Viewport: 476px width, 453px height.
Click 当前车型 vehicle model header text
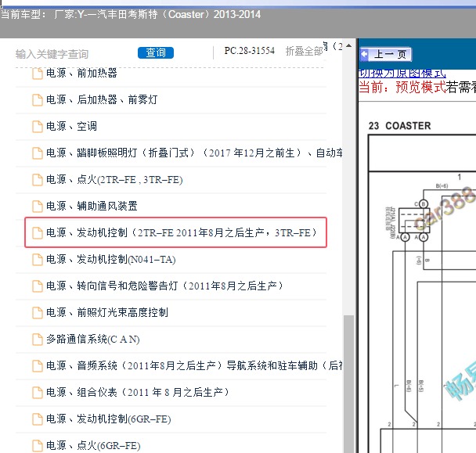(131, 14)
